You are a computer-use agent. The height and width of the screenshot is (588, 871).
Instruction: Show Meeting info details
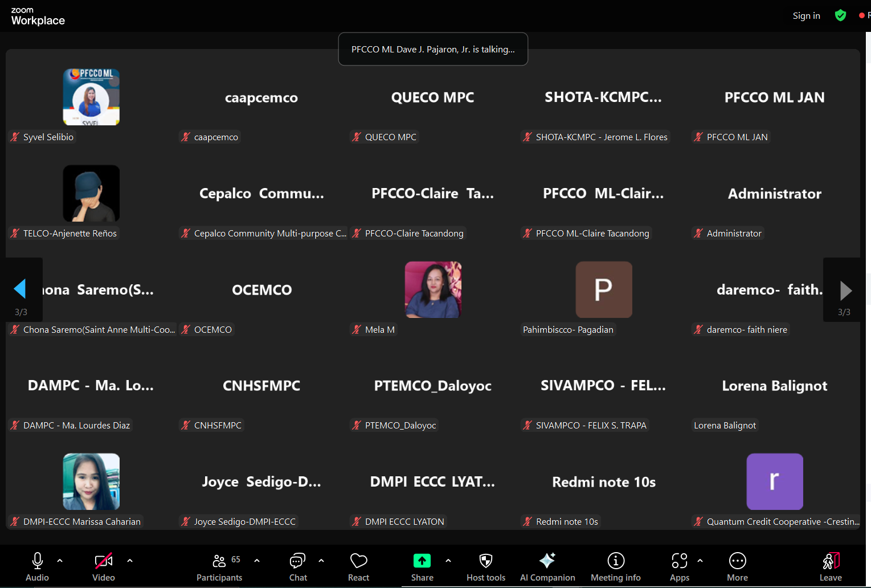pyautogui.click(x=615, y=567)
